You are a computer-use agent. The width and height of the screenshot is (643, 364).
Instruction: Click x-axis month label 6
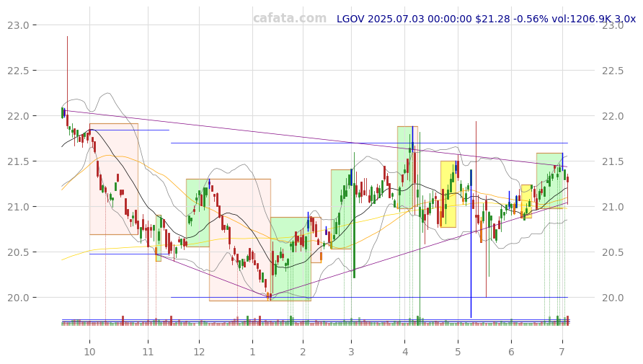click(511, 352)
